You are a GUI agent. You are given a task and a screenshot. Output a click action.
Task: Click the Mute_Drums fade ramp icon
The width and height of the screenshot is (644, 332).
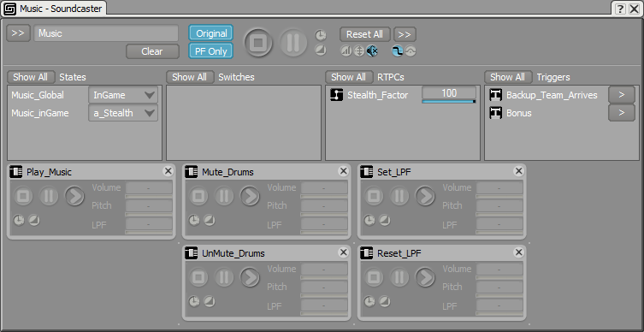[209, 221]
